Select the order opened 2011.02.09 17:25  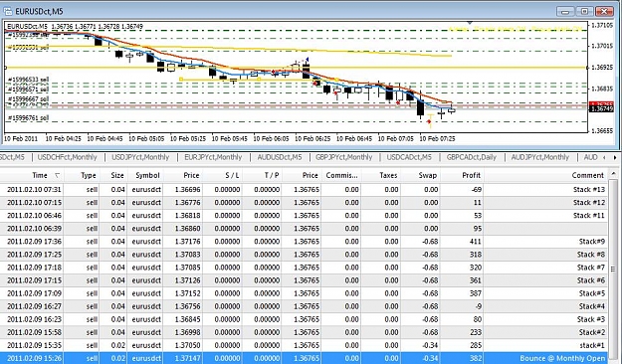coord(304,255)
